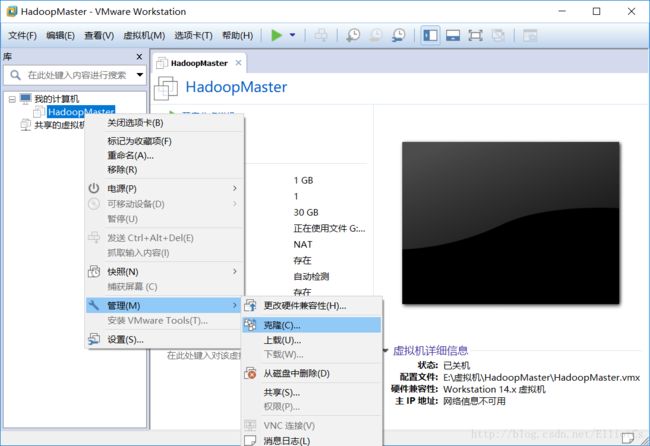Open the power options dropdown arrow
The width and height of the screenshot is (650, 446).
pyautogui.click(x=292, y=35)
